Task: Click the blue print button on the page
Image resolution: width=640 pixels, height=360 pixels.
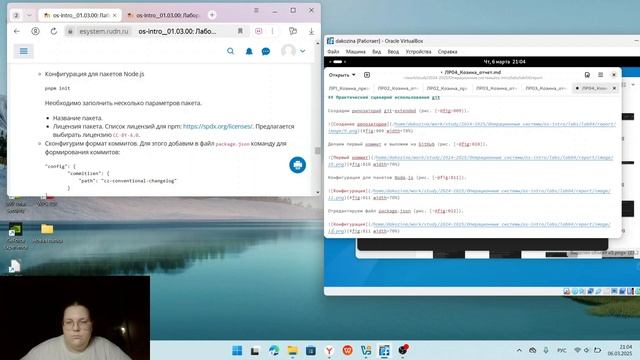Action: (x=298, y=165)
